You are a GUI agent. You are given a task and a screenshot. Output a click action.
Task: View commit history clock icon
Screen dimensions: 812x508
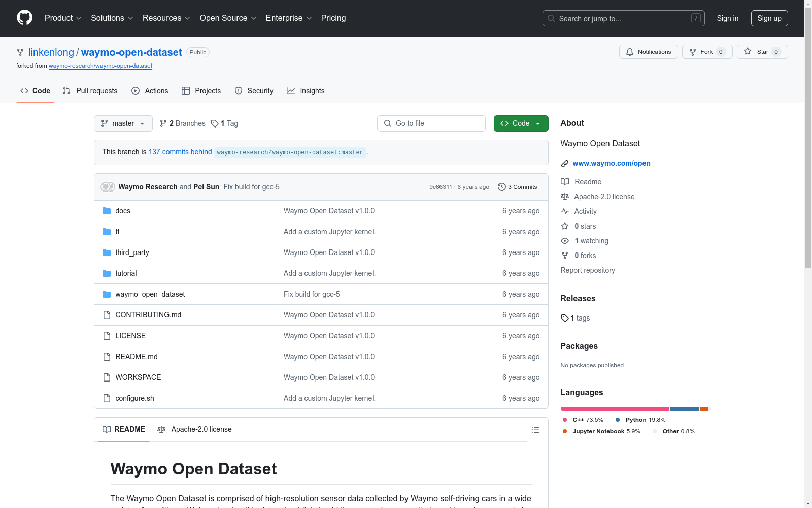tap(501, 187)
